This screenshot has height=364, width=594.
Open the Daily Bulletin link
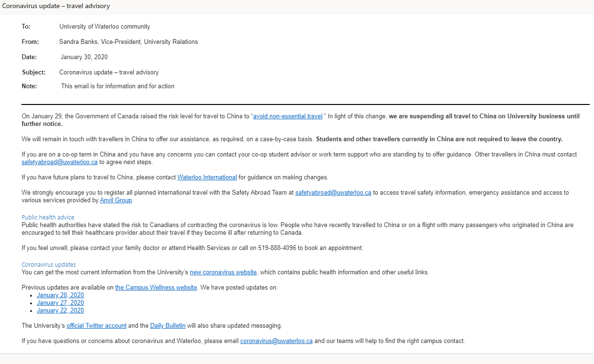click(x=168, y=325)
